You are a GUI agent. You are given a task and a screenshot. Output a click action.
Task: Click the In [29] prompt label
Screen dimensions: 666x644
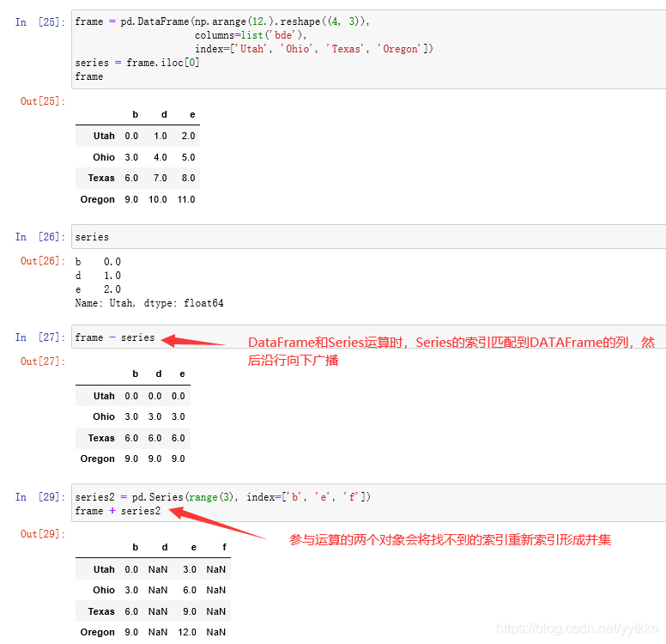click(40, 497)
